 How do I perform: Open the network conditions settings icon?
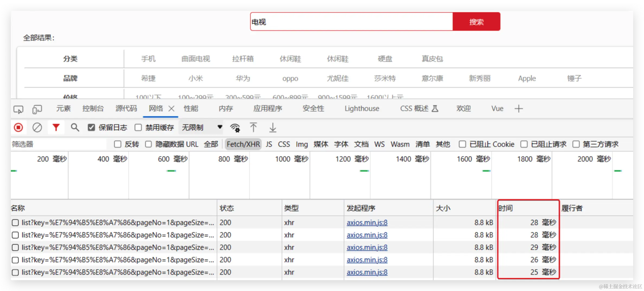[235, 128]
